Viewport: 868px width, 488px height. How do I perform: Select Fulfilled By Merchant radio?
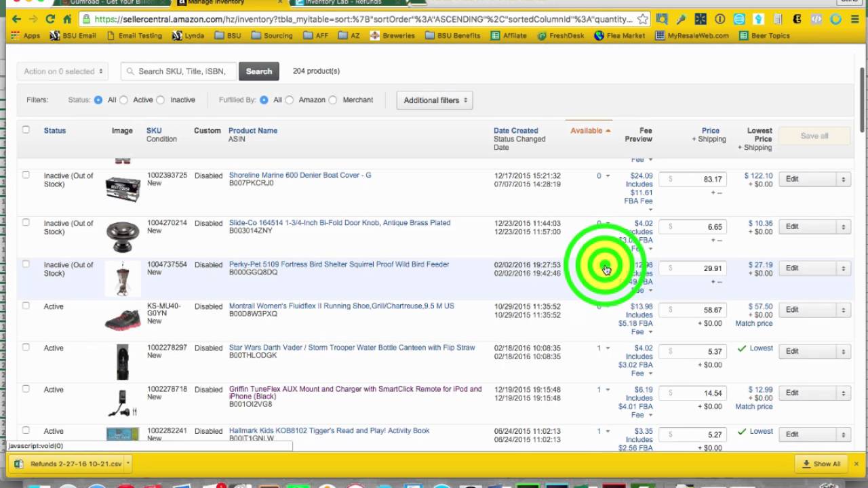(x=333, y=100)
